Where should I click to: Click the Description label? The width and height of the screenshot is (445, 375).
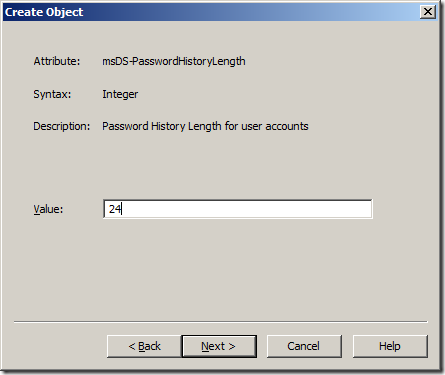[x=62, y=126]
